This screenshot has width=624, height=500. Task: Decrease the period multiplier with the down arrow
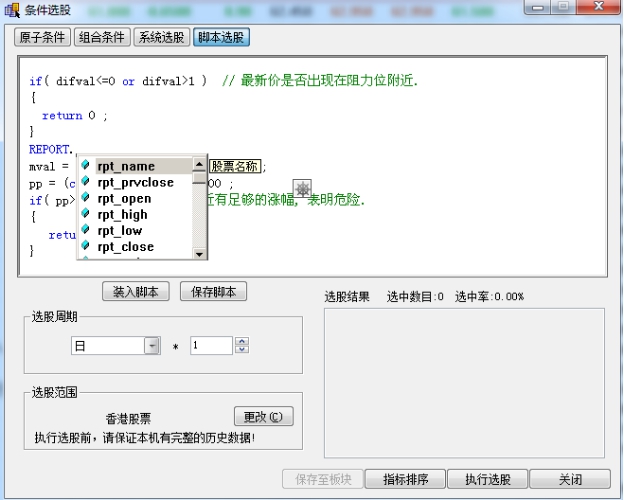click(241, 349)
